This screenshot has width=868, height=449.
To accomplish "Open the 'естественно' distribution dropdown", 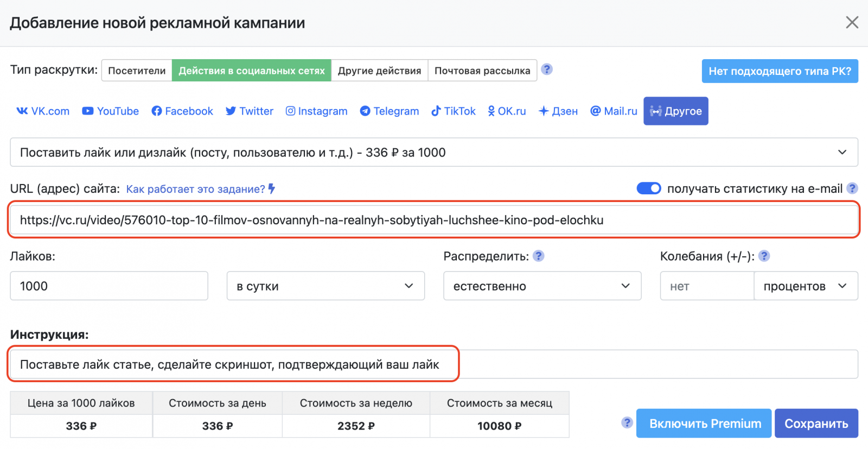I will click(542, 286).
